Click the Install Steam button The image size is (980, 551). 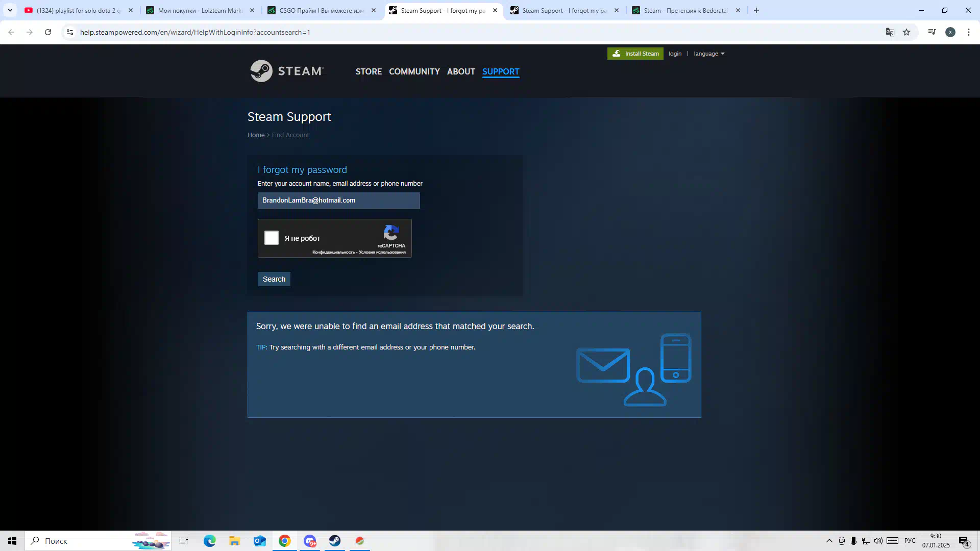click(x=635, y=54)
